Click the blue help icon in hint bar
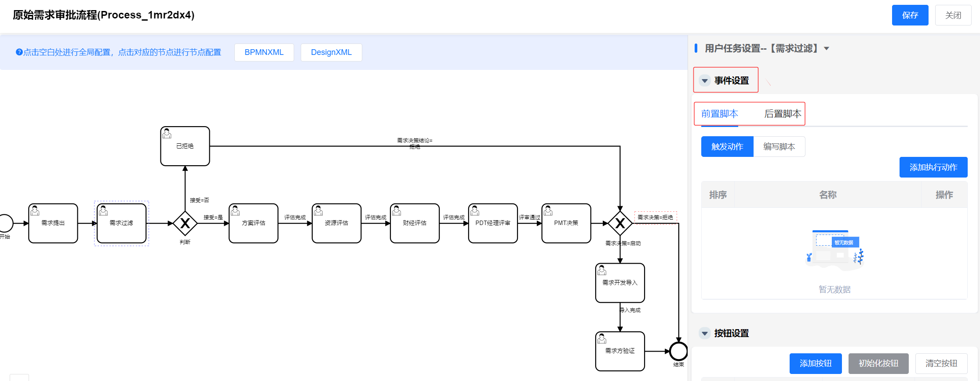 click(x=19, y=52)
